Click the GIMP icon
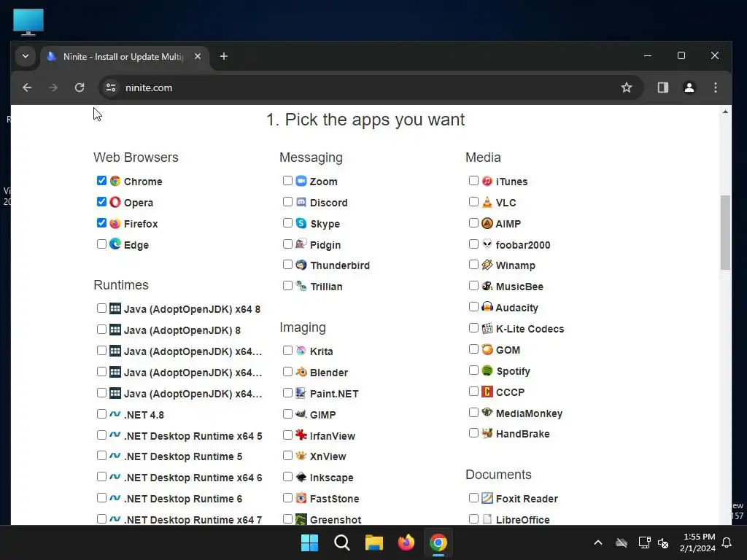The image size is (747, 560). click(301, 414)
